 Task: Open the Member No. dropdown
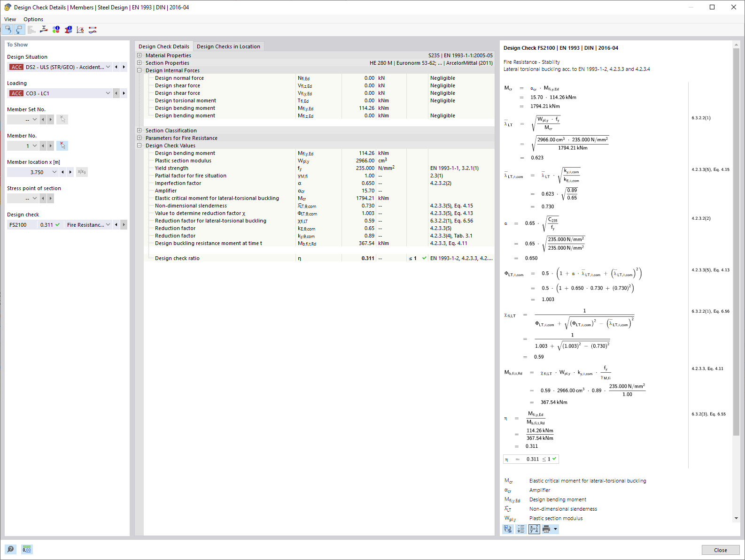coord(35,146)
